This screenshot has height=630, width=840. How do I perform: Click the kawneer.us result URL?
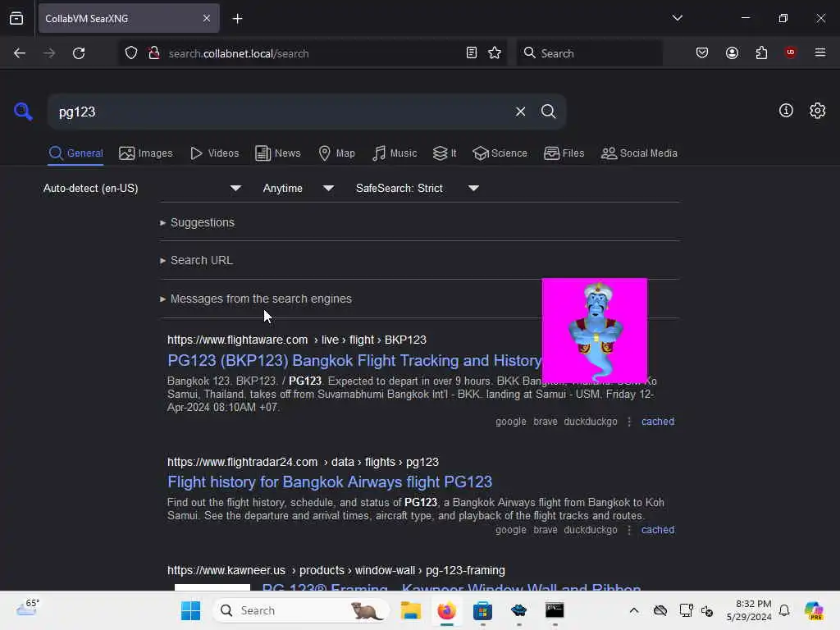tap(336, 571)
